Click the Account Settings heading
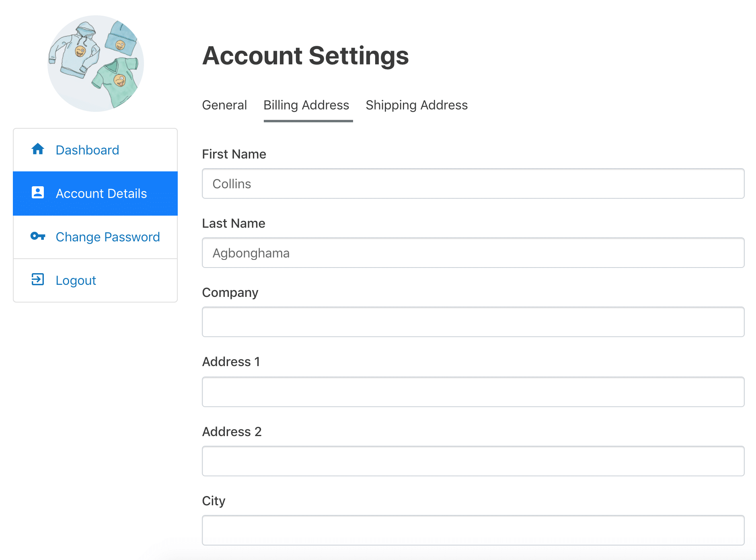Image resolution: width=756 pixels, height=560 pixels. (x=305, y=56)
